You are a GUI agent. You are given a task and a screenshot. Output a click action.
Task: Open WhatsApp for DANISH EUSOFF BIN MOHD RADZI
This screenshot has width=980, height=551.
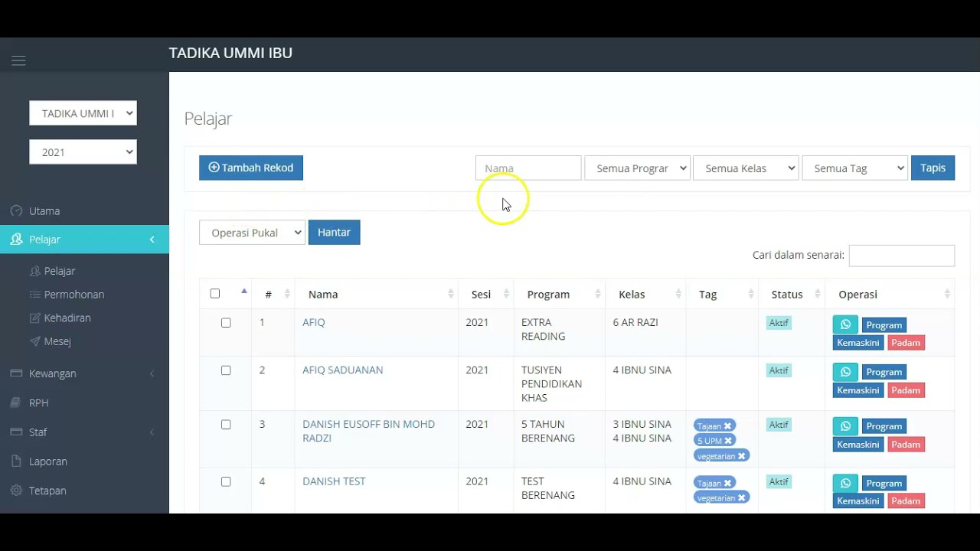coord(845,426)
